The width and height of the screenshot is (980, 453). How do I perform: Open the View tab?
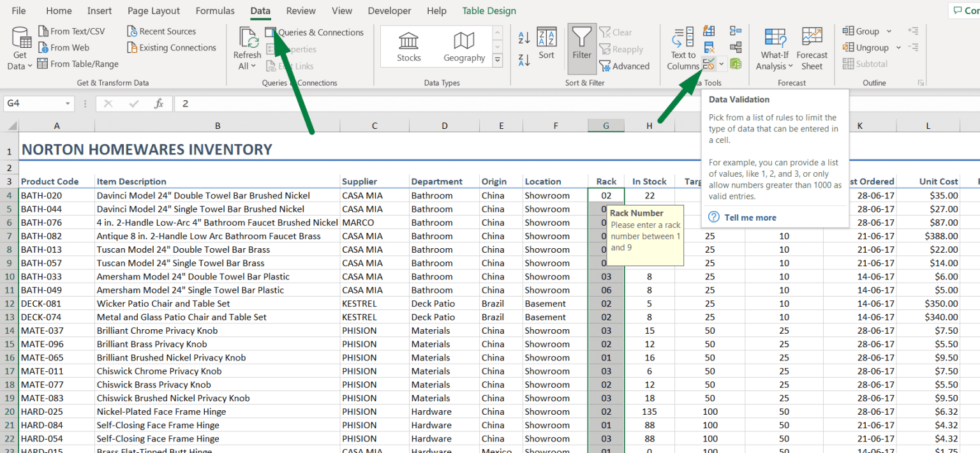coord(342,11)
